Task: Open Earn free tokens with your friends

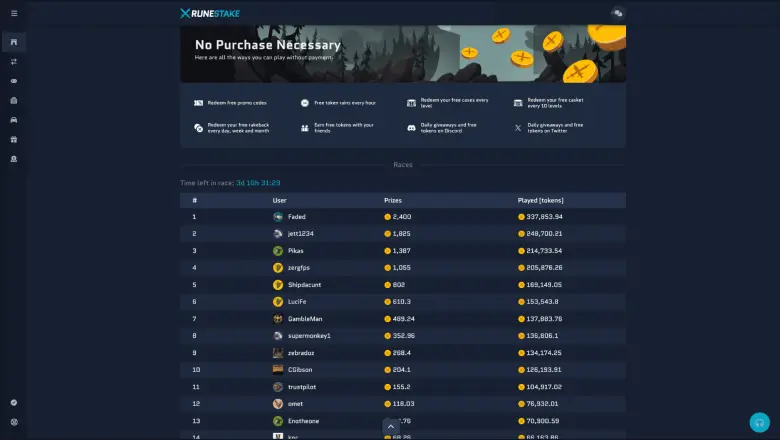Action: [x=344, y=128]
